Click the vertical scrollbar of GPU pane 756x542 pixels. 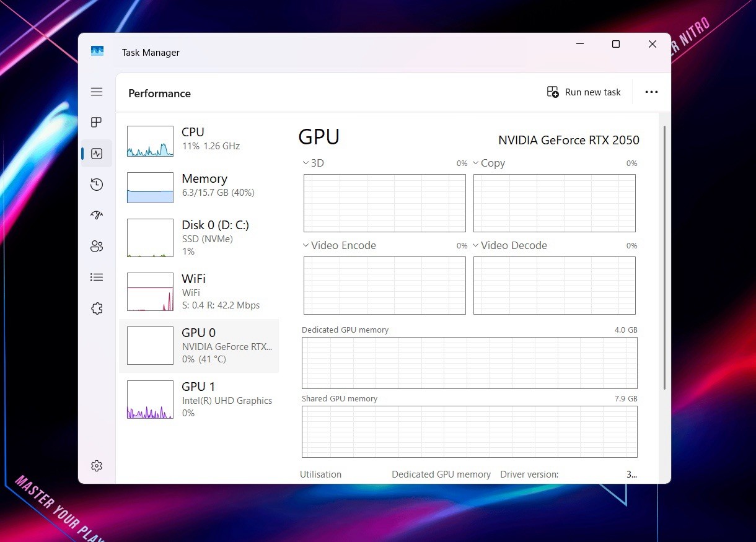click(x=664, y=257)
